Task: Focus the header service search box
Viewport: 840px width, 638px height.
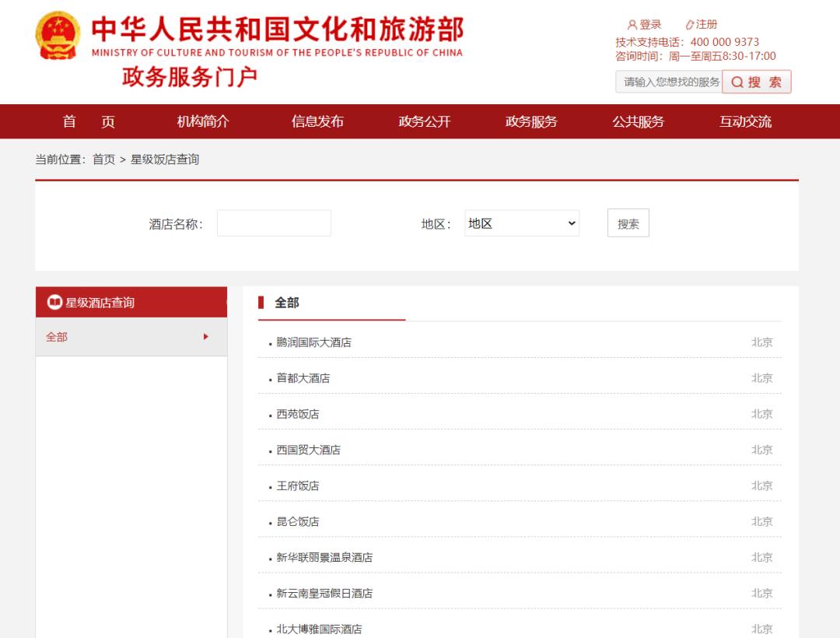Action: point(669,82)
